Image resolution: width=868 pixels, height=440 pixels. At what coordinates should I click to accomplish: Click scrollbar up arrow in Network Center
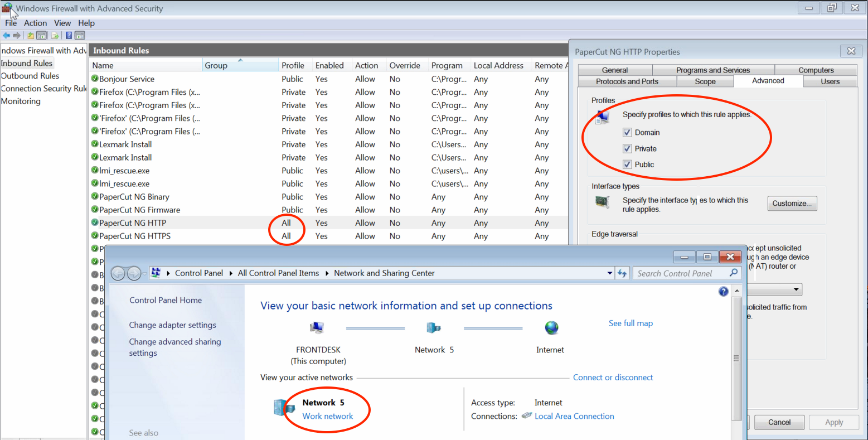point(736,291)
